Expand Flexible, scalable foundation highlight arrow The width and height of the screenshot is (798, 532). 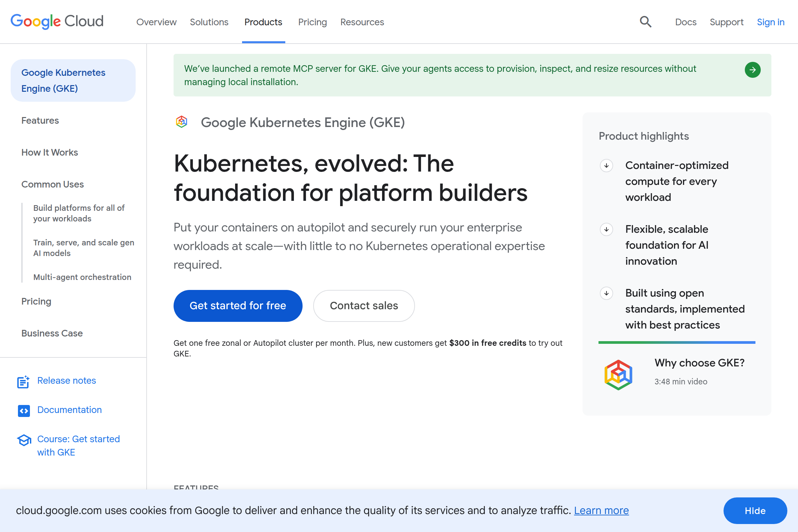[606, 229]
